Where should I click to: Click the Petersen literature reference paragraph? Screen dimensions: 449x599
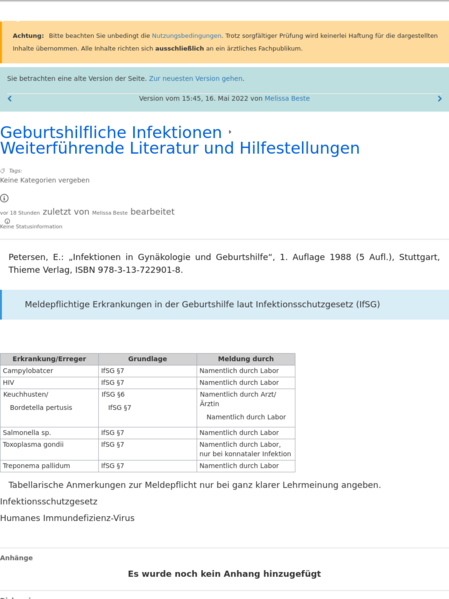tap(224, 263)
